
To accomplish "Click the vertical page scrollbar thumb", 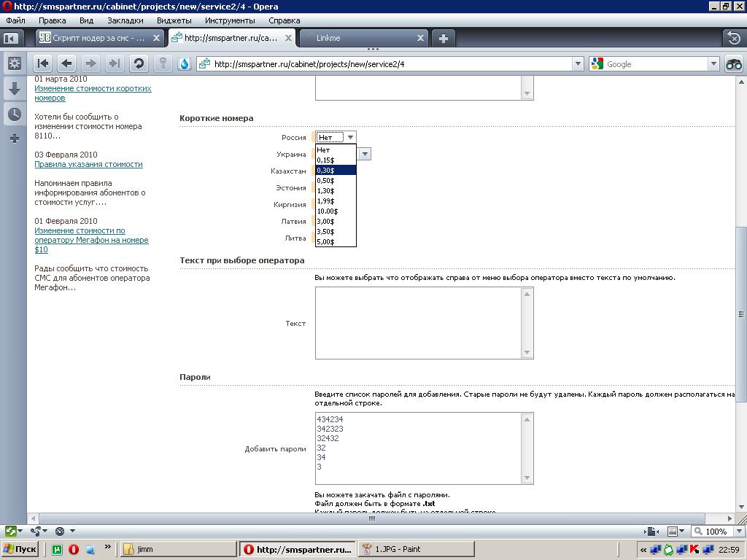I will pyautogui.click(x=741, y=314).
